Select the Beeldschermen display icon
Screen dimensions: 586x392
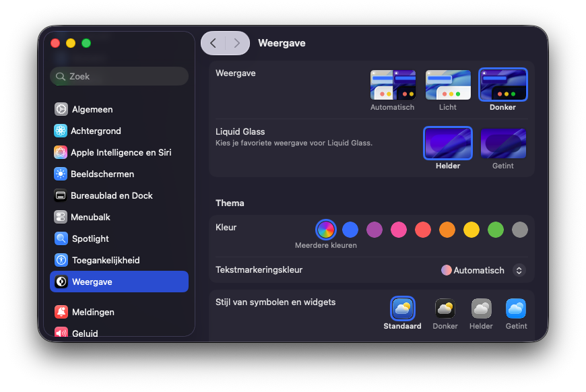click(61, 174)
